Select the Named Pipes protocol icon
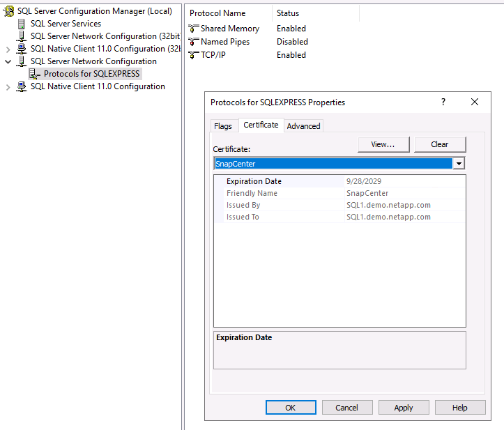The height and width of the screenshot is (430, 504). click(x=193, y=42)
